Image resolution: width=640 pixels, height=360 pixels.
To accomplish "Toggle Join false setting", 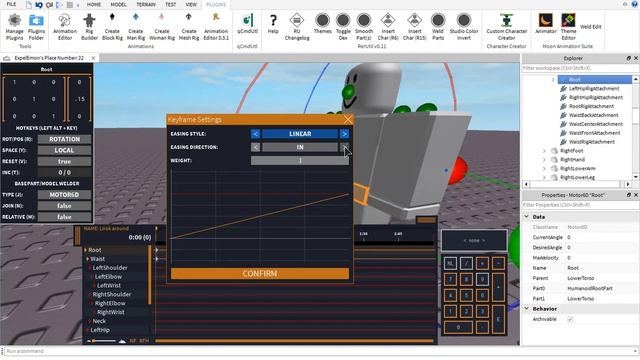I will click(x=64, y=206).
